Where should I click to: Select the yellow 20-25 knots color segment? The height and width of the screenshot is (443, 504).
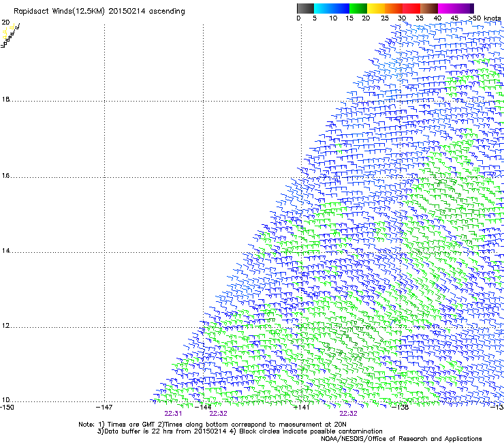(376, 9)
